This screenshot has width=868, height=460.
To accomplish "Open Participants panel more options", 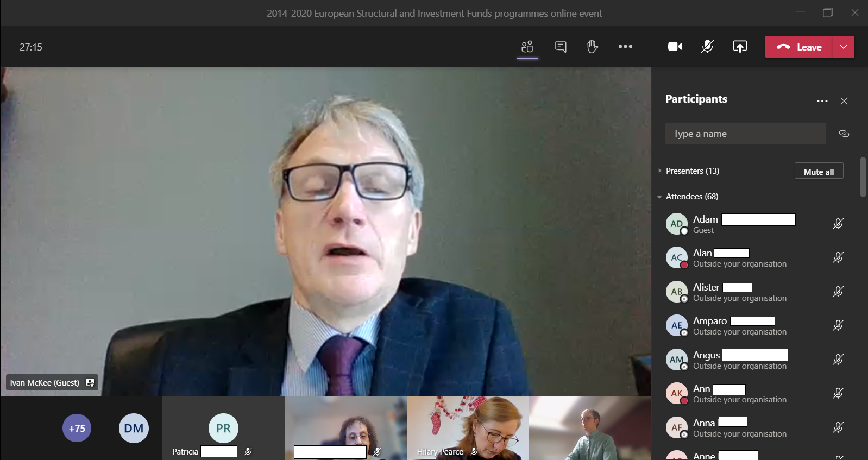I will coord(822,101).
